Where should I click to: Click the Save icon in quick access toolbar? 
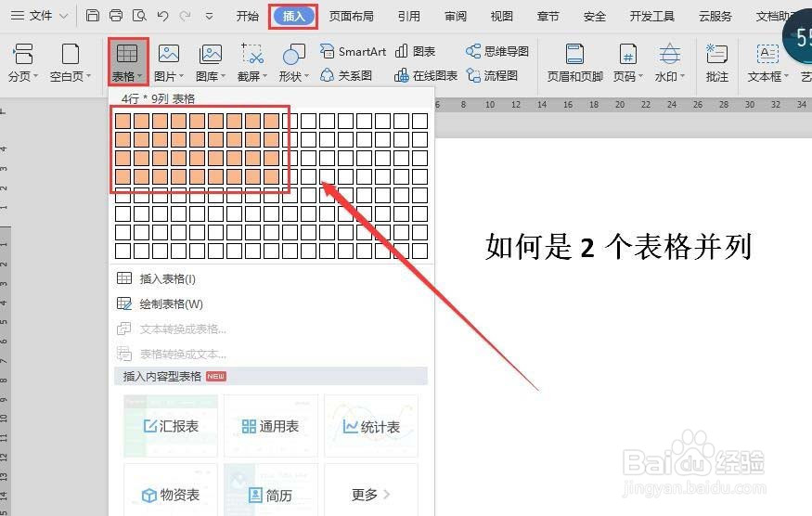tap(92, 16)
